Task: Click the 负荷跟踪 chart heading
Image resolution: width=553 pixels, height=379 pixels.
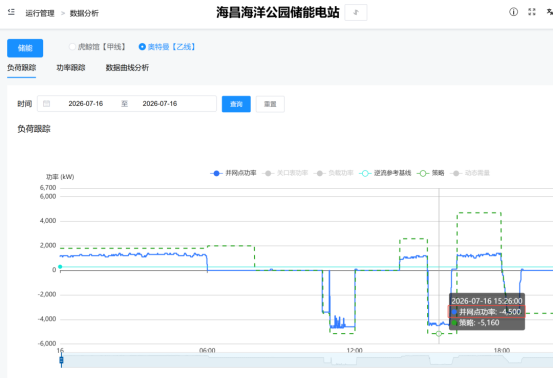Action: click(34, 129)
